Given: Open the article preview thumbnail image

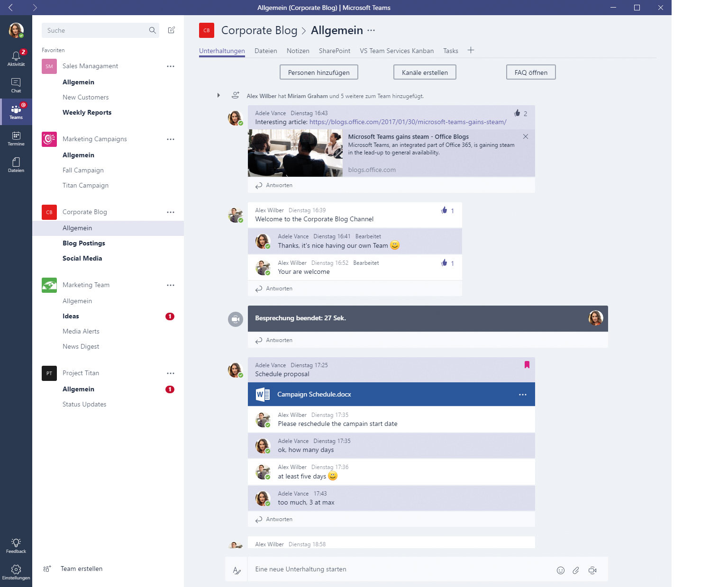Looking at the screenshot, I should pos(295,153).
